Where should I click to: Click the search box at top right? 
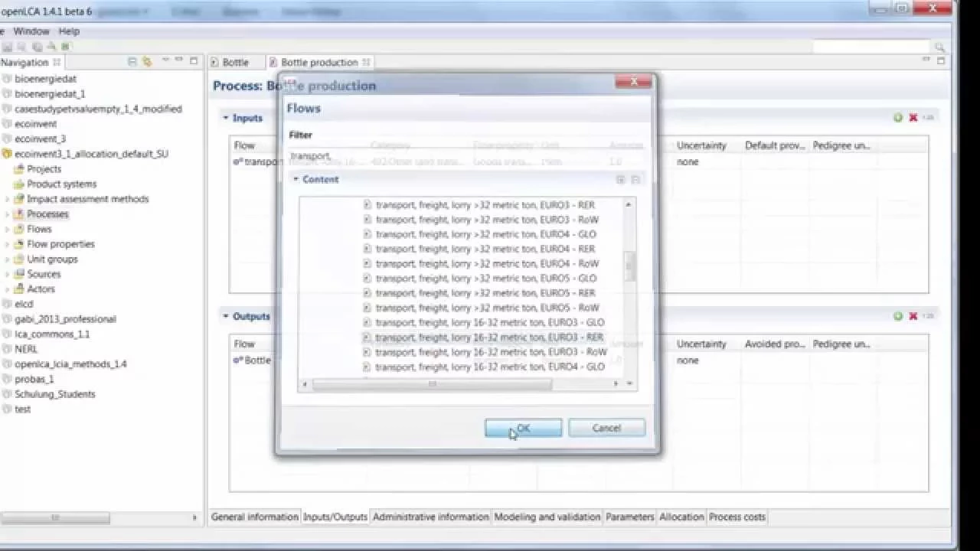point(873,47)
